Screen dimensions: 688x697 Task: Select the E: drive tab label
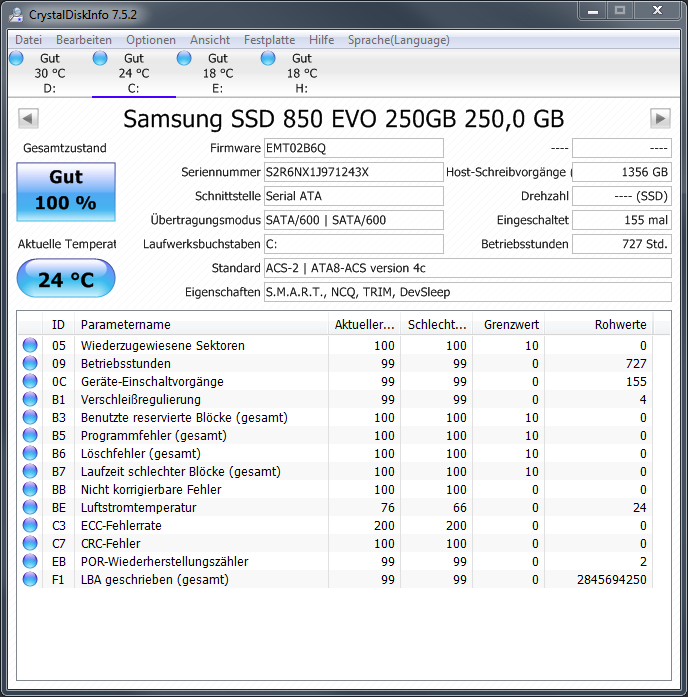pyautogui.click(x=217, y=88)
